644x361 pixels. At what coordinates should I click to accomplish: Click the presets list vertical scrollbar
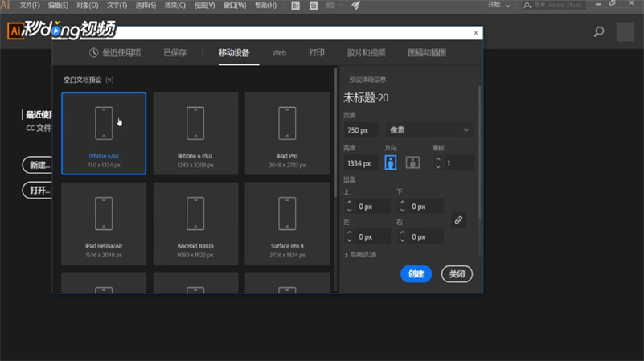335,131
